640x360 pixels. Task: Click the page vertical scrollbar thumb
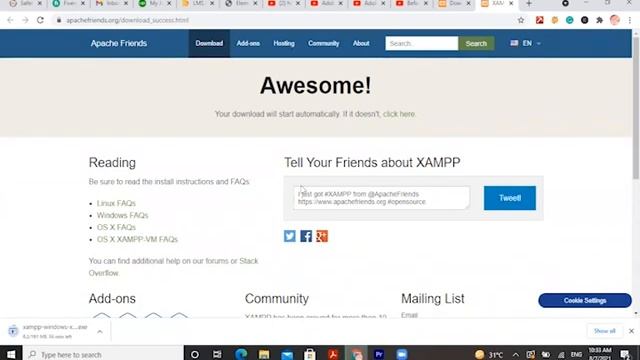636,108
